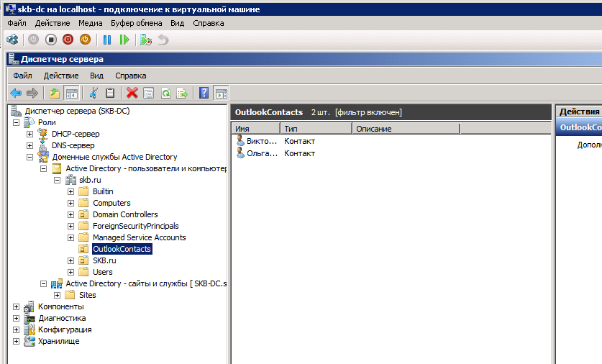The image size is (602, 364).
Task: Shut down VM using red power icon
Action: tap(68, 40)
